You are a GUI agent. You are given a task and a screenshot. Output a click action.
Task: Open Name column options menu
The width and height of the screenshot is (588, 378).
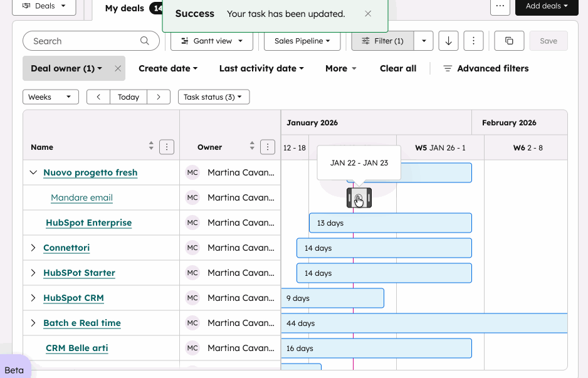tap(167, 147)
